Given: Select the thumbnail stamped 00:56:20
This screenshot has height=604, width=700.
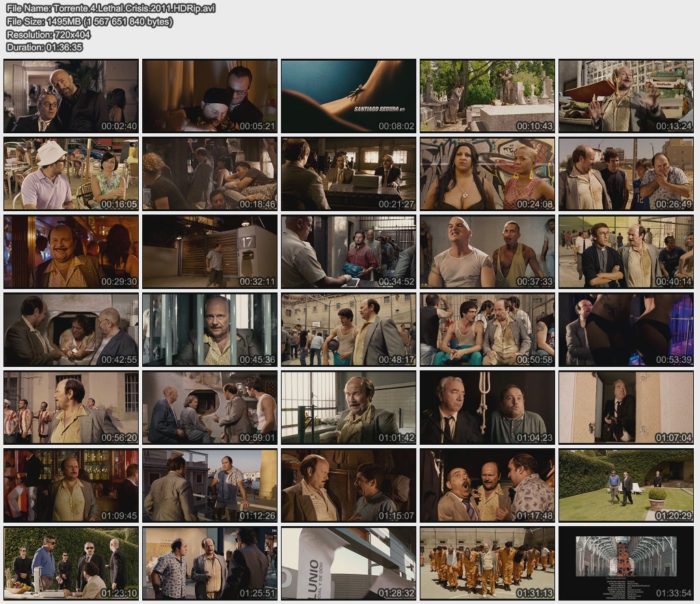Looking at the screenshot, I should [71, 408].
